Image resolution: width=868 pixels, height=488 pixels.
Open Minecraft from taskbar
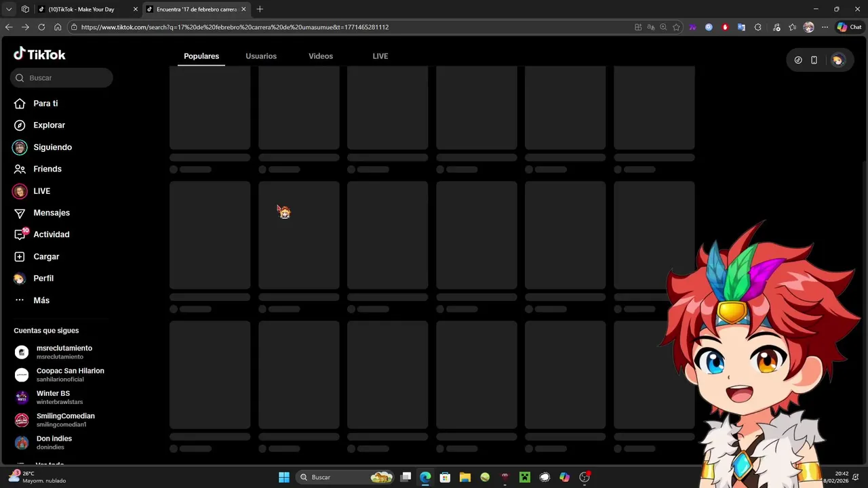click(x=524, y=477)
